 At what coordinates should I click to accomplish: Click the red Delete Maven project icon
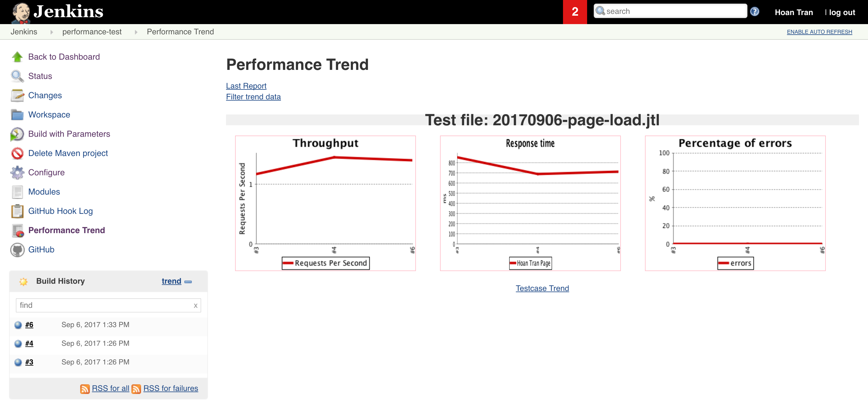coord(17,153)
